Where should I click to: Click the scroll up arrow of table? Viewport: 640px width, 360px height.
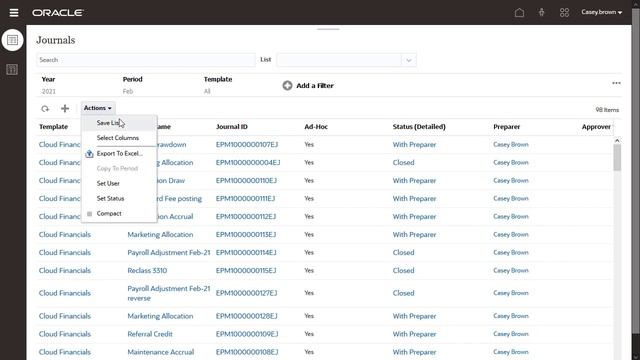tap(617, 141)
